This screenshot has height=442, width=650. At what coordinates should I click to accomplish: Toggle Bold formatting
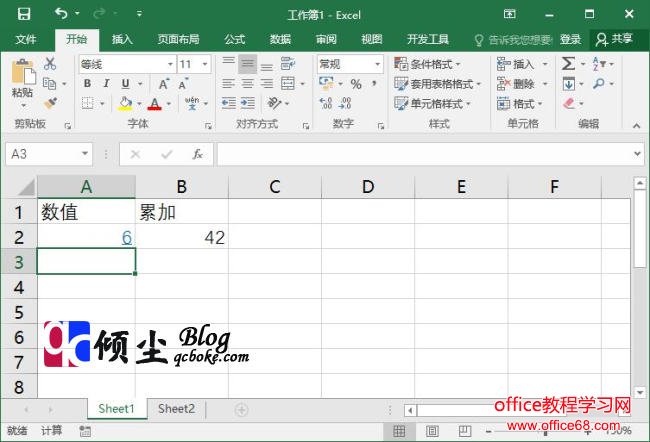pyautogui.click(x=87, y=83)
